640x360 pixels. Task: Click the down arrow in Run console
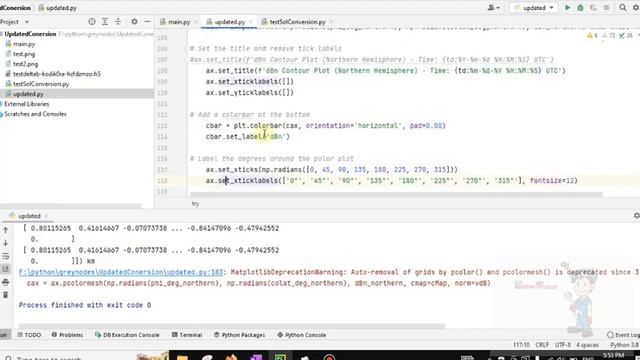pos(6,243)
